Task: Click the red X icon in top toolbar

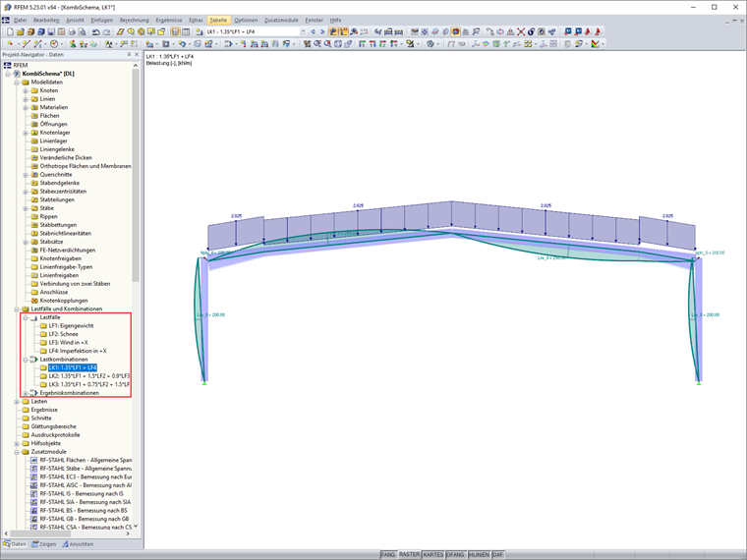Action: [x=521, y=31]
